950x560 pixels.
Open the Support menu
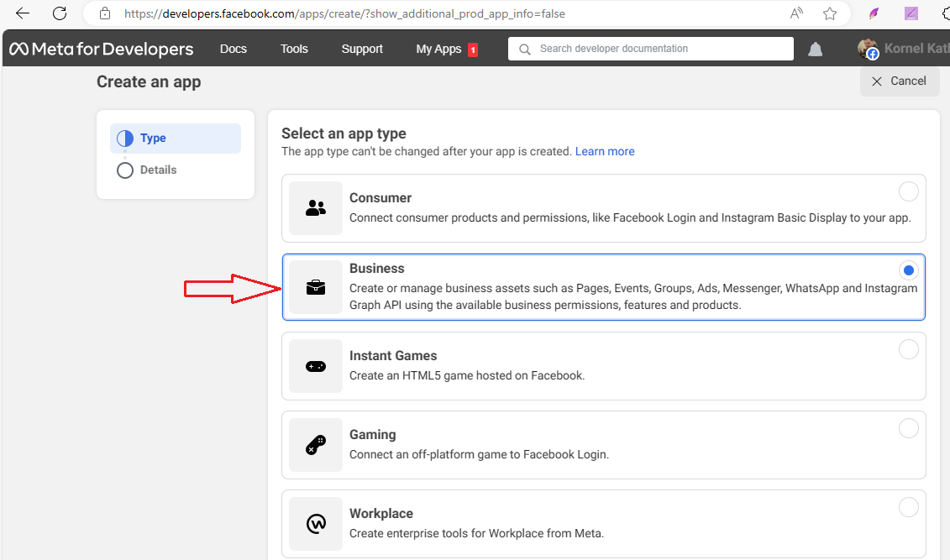tap(362, 50)
